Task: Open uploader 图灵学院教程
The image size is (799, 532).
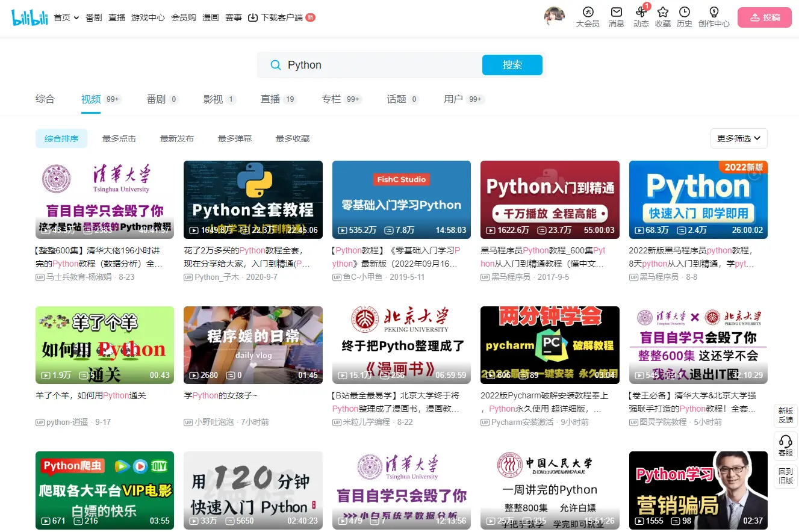Action: 664,422
